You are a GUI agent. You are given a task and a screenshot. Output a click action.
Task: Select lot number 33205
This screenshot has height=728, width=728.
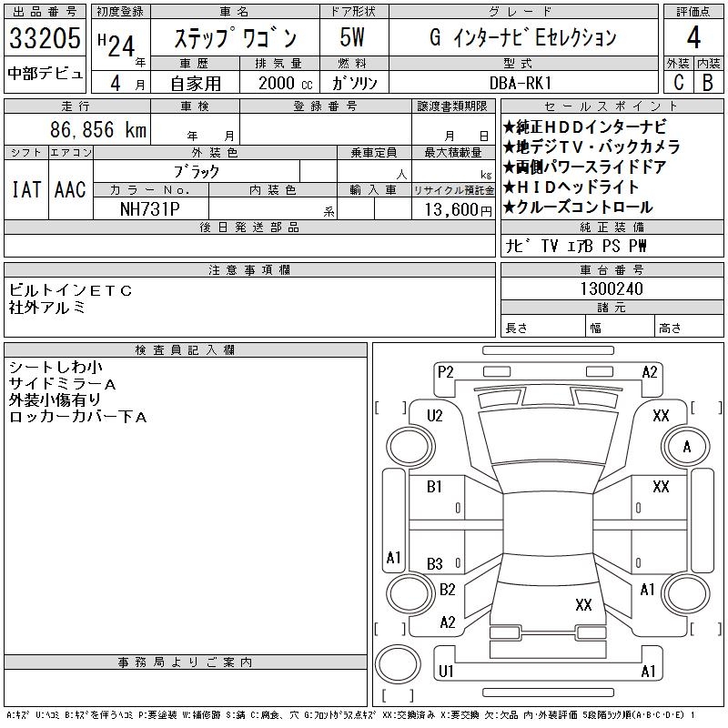pos(45,38)
